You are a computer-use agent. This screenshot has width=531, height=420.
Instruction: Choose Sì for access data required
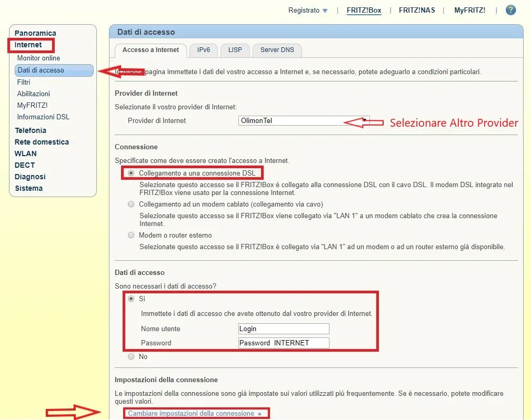pyautogui.click(x=131, y=299)
